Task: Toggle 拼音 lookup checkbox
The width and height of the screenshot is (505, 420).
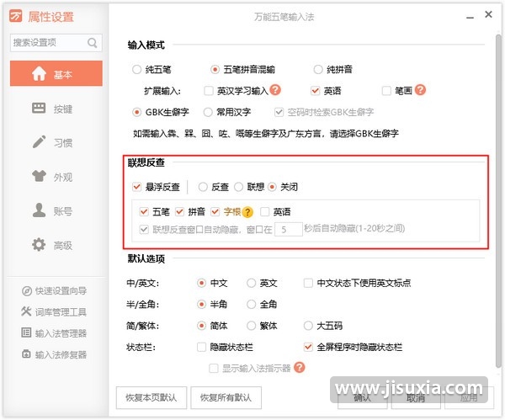Action: pos(179,211)
